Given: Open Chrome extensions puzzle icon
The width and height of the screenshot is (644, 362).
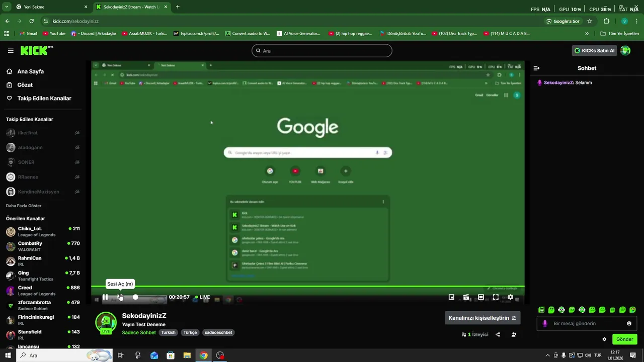Looking at the screenshot, I should pos(606,21).
